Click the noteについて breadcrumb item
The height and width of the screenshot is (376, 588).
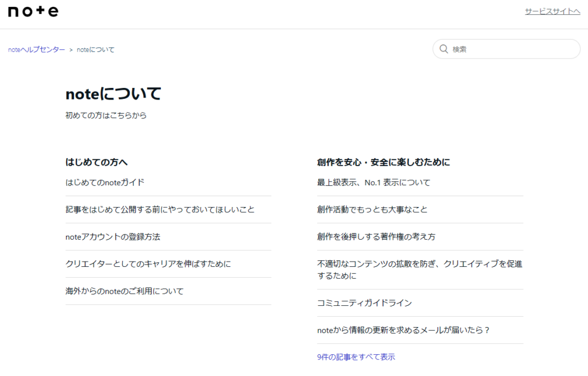96,49
